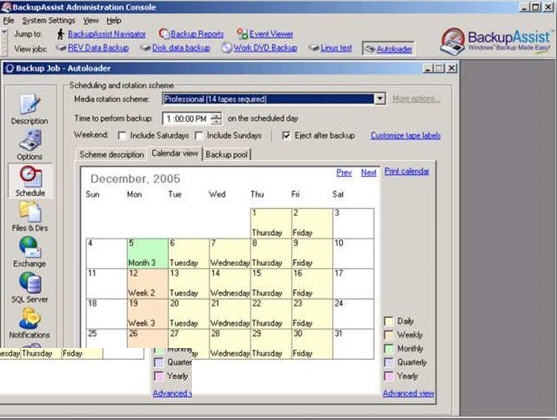Image resolution: width=557 pixels, height=420 pixels.
Task: View the Autoloader job link
Action: (x=394, y=49)
